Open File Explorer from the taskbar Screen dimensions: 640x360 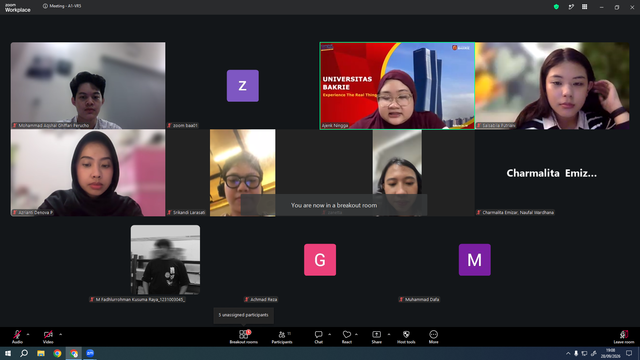coord(41,353)
